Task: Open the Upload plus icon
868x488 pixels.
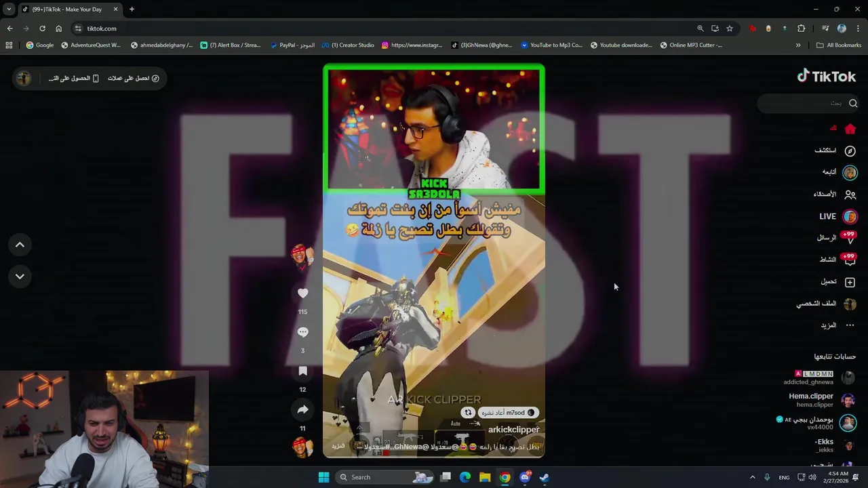Action: [850, 282]
